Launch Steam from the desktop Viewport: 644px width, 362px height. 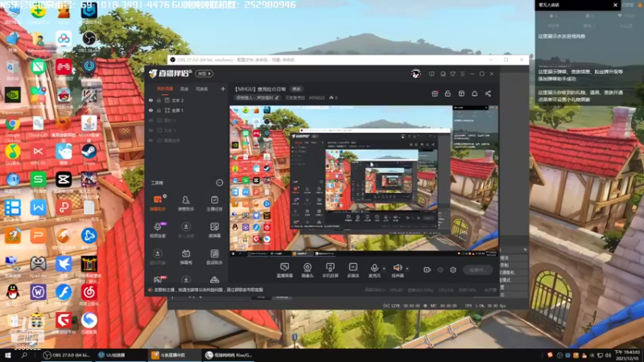click(x=89, y=154)
